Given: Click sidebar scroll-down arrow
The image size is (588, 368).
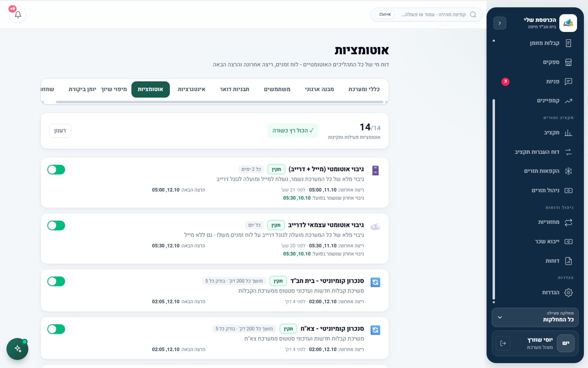Looking at the screenshot, I should click(494, 302).
